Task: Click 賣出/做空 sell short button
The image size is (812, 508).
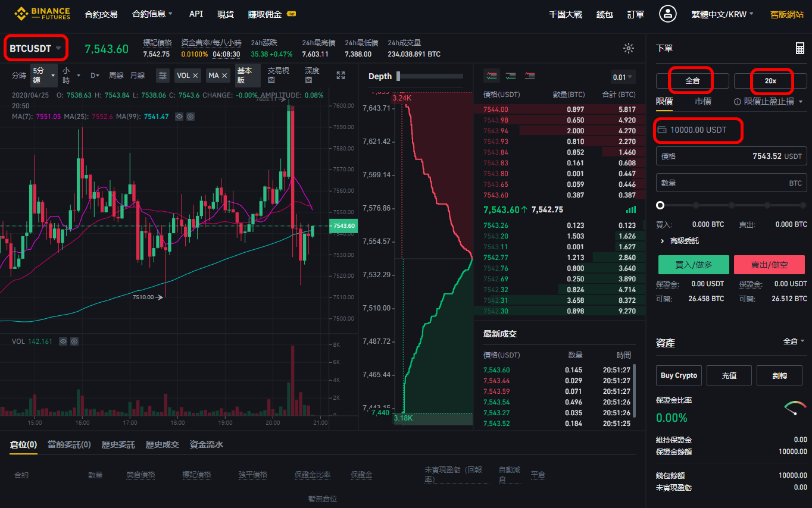Action: [769, 265]
